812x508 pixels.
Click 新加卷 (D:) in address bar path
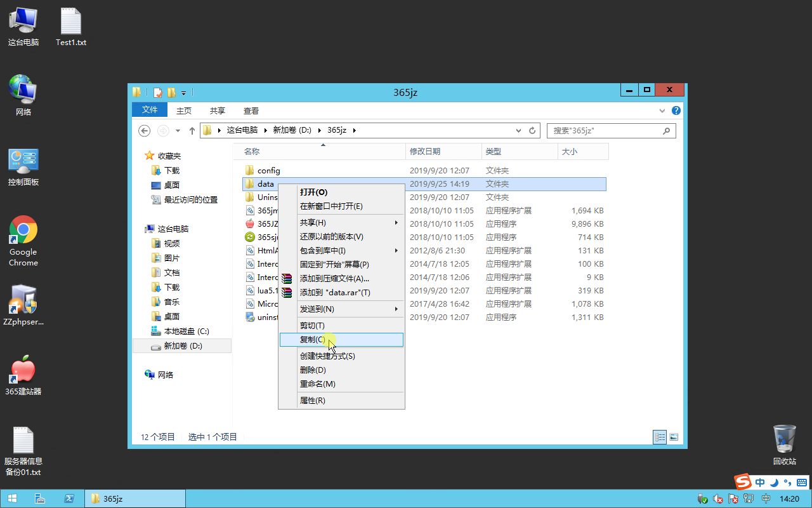coord(292,130)
